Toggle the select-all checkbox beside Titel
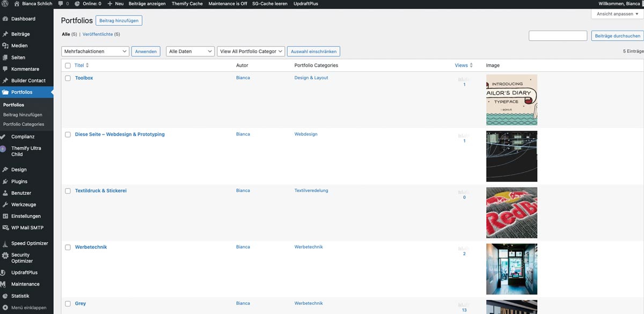Screen dimensions: 644x314 (68, 65)
